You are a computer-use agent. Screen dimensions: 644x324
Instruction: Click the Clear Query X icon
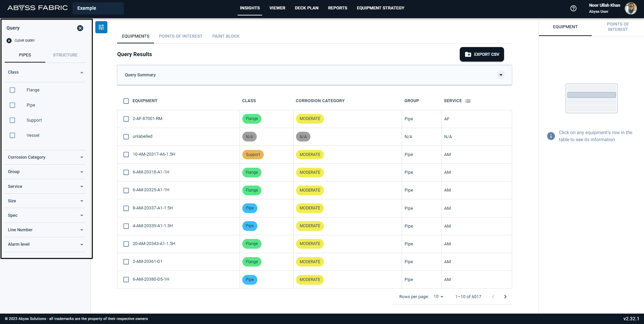tap(9, 41)
